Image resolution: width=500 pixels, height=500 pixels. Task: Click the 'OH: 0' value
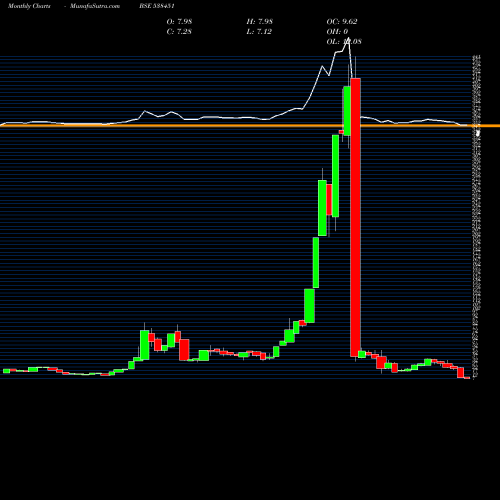(337, 31)
